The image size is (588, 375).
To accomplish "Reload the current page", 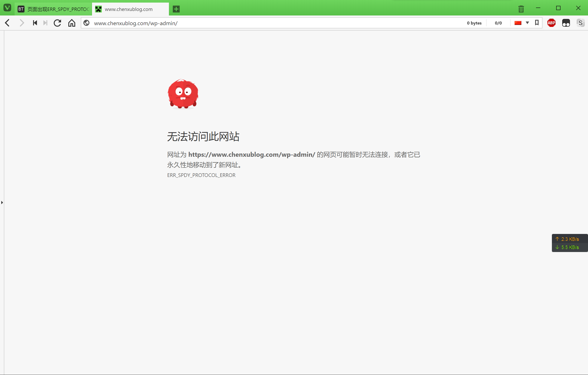I will click(57, 23).
